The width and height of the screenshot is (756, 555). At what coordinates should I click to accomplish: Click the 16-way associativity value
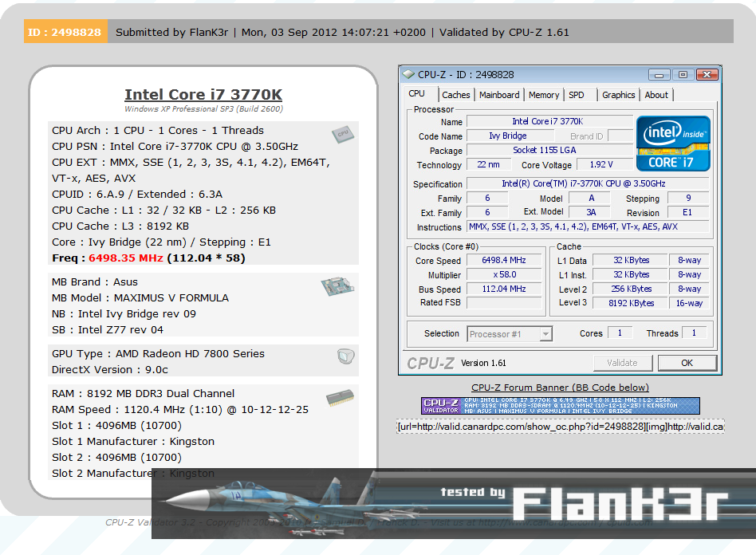click(690, 303)
